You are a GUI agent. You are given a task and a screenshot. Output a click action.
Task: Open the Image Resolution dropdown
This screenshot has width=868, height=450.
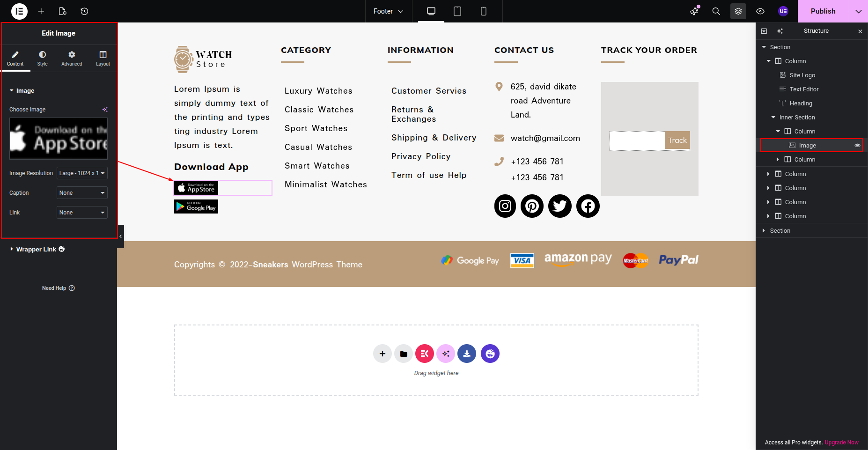tap(82, 173)
